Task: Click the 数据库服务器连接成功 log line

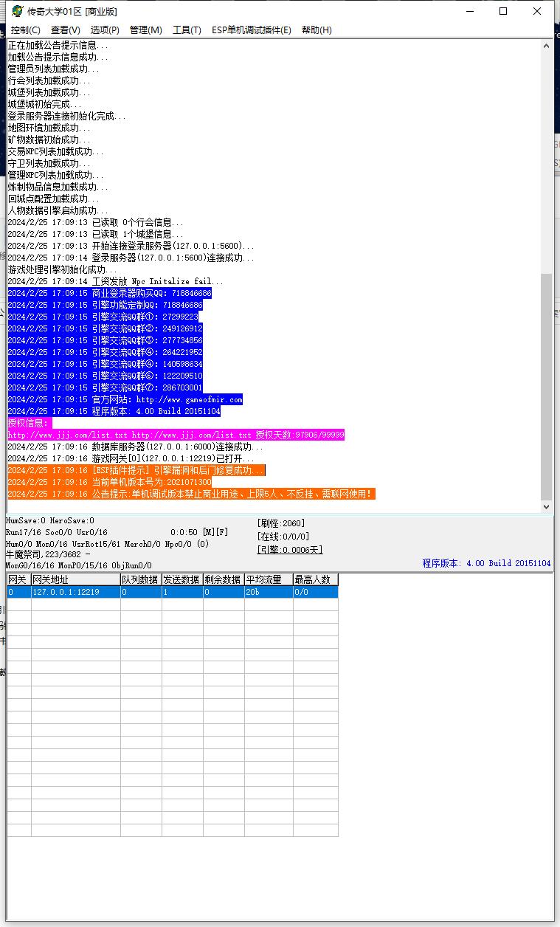Action: [135, 447]
